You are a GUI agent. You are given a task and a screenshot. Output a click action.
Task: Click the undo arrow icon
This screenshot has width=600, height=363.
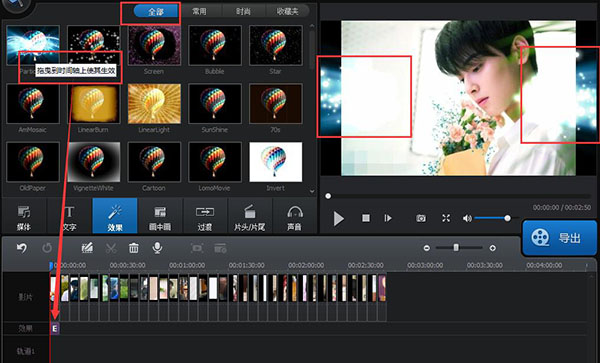pos(22,248)
